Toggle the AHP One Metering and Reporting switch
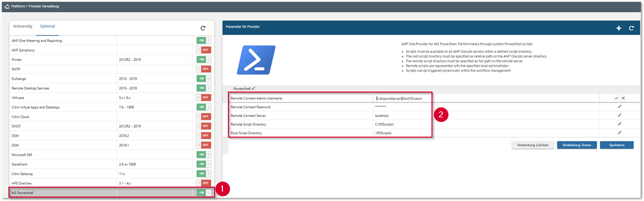The image size is (644, 201). click(204, 41)
